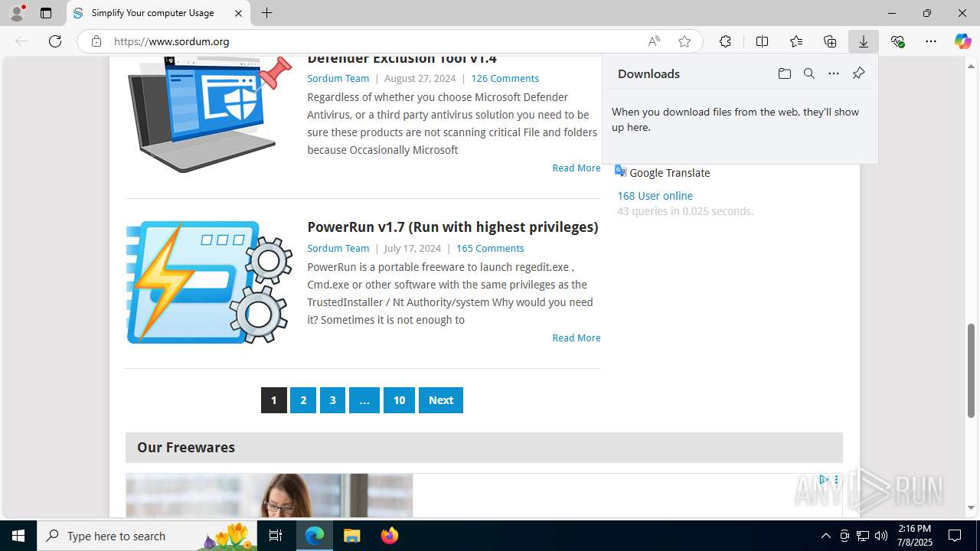This screenshot has height=551, width=980.
Task: Click Our Freewares section heading
Action: (x=186, y=447)
